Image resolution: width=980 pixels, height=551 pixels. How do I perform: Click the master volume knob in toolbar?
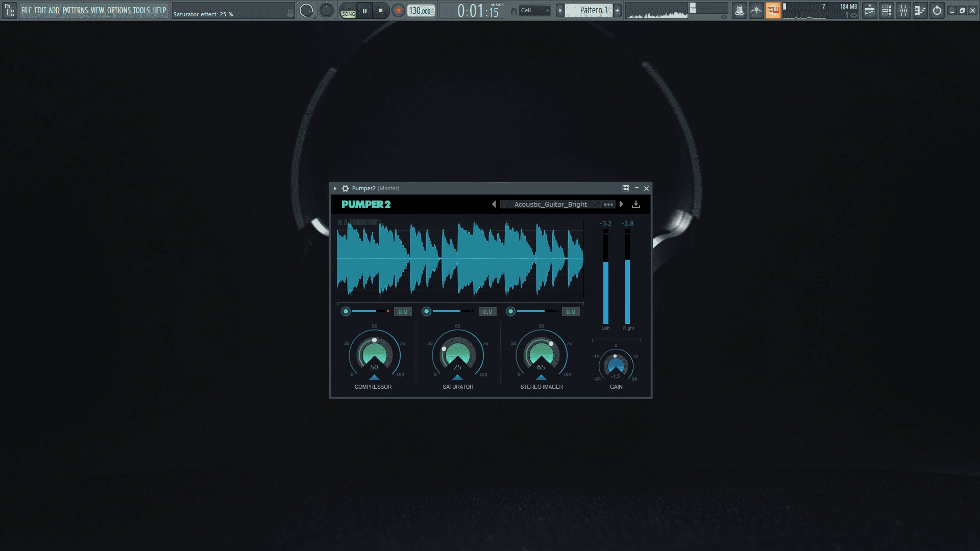coord(306,10)
